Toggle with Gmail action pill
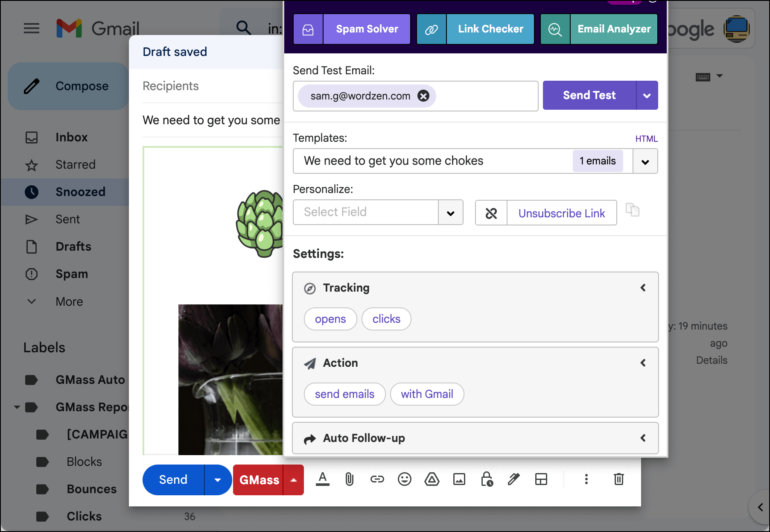This screenshot has width=770, height=532. tap(427, 394)
